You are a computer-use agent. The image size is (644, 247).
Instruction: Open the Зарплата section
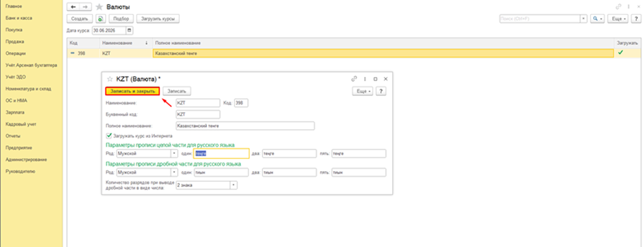(x=15, y=112)
